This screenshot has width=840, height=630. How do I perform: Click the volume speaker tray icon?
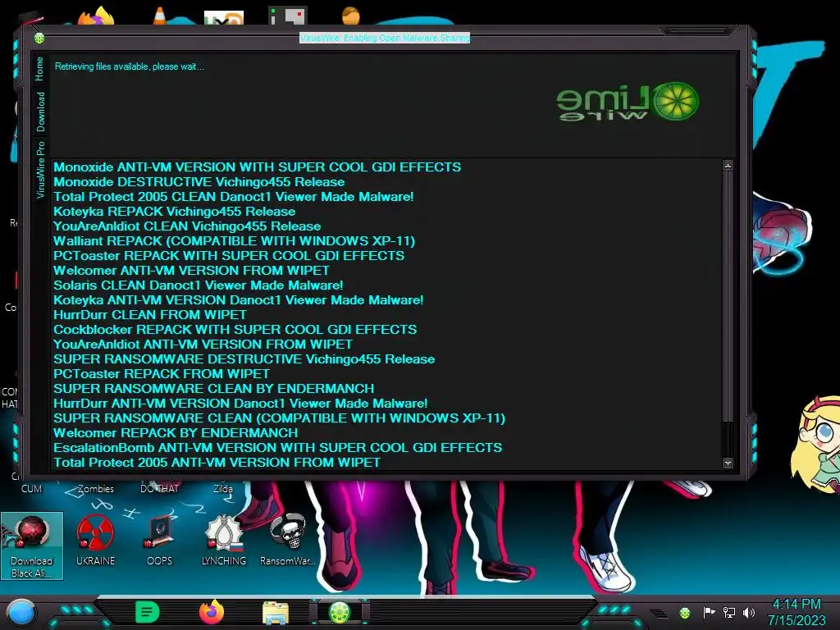pyautogui.click(x=749, y=612)
